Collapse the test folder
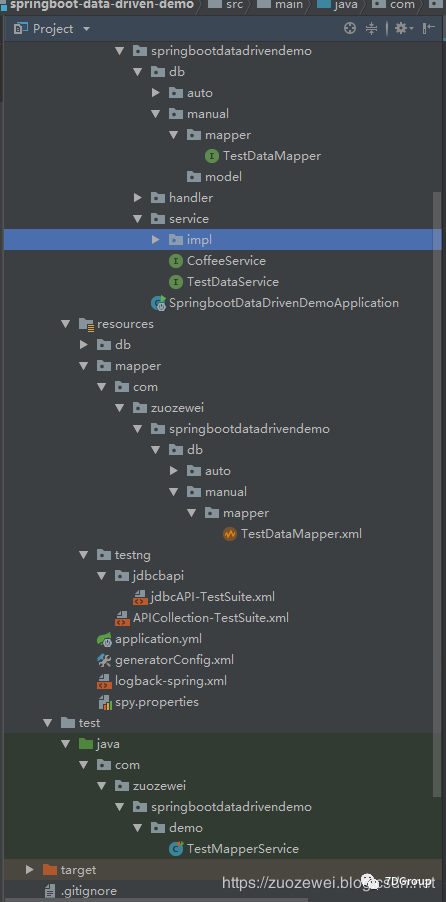The height and width of the screenshot is (902, 446). click(x=48, y=723)
